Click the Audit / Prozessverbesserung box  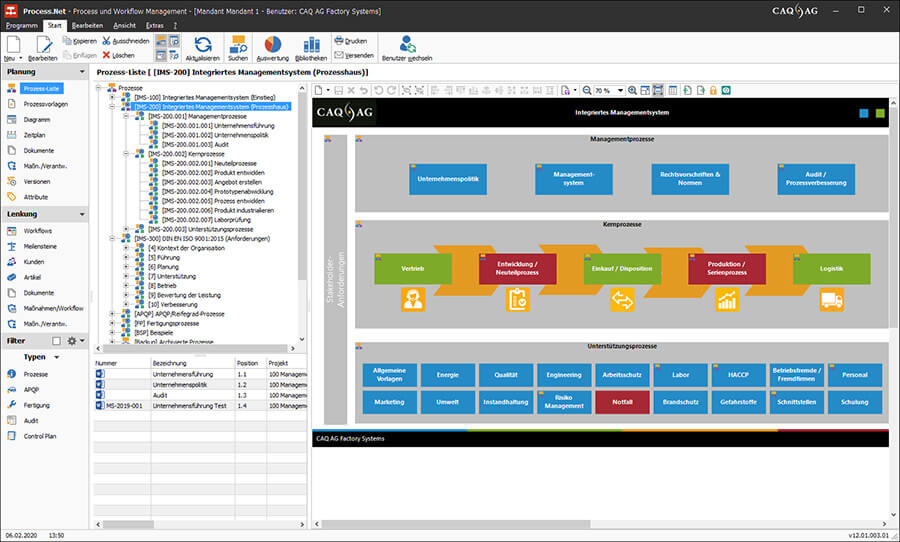click(816, 179)
